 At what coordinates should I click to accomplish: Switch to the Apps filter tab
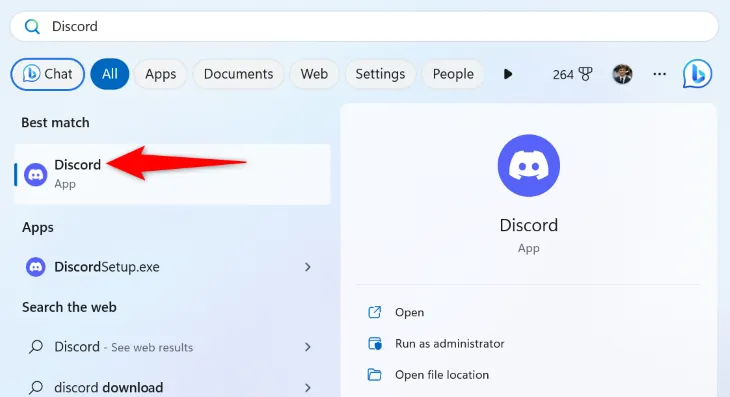click(x=160, y=74)
